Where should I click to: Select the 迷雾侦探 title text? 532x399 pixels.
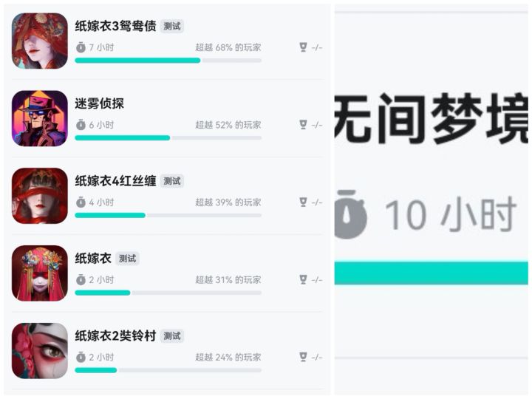(x=100, y=103)
